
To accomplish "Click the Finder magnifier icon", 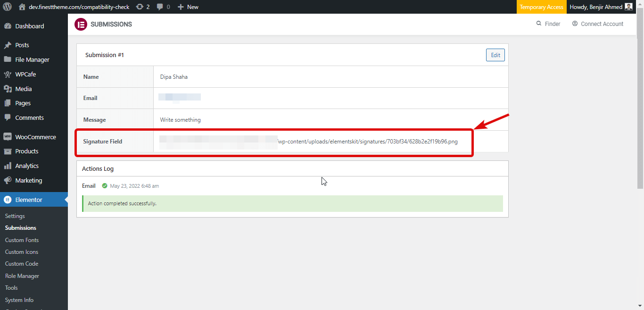I will coord(539,24).
